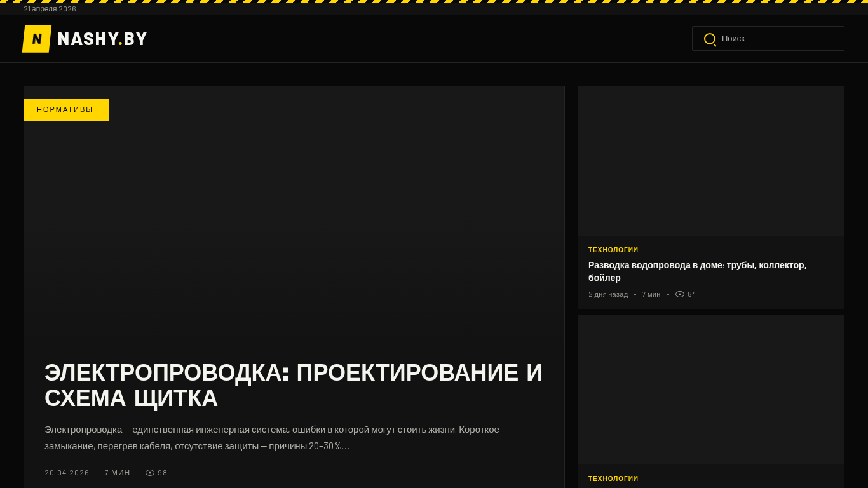
Task: Click the eye icon next to 84 views
Action: click(680, 294)
